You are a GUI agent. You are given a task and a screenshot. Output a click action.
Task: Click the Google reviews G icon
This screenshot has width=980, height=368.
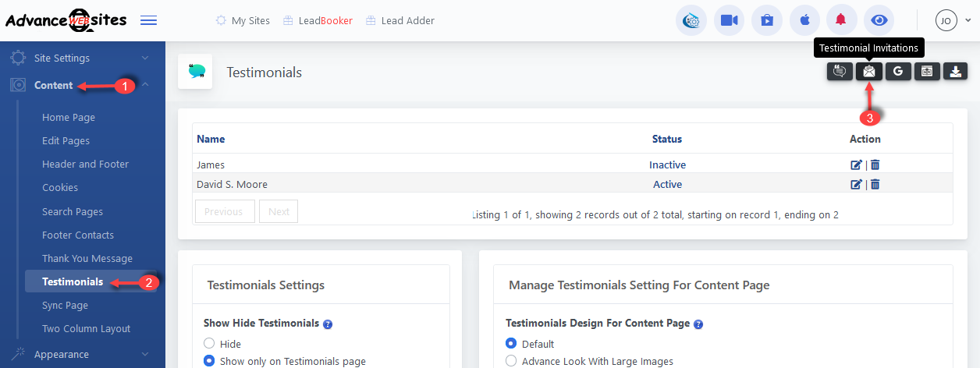pyautogui.click(x=897, y=71)
